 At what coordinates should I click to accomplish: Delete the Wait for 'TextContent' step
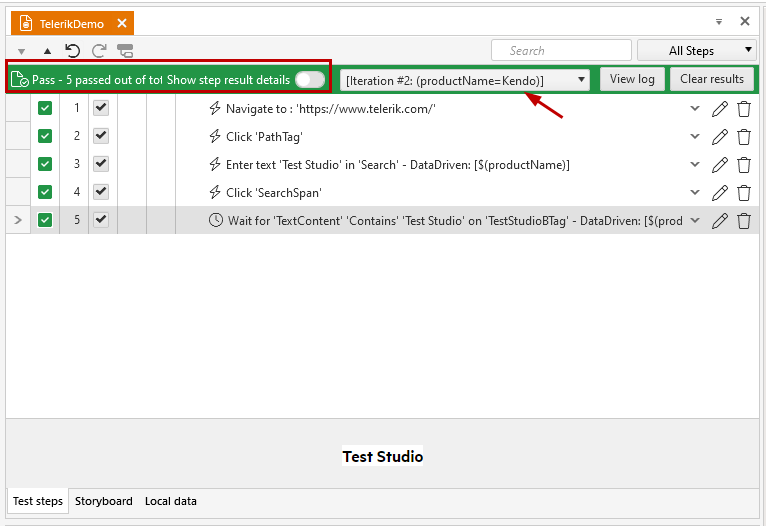click(744, 221)
